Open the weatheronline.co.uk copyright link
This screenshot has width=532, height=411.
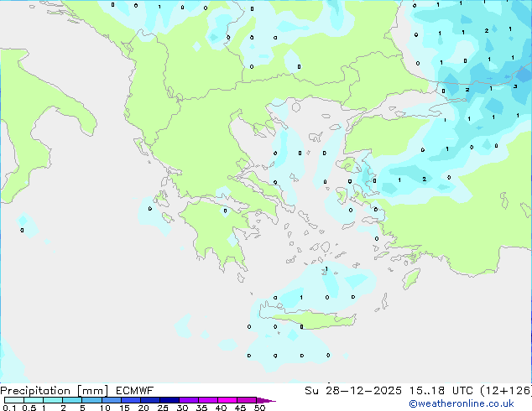coord(462,403)
